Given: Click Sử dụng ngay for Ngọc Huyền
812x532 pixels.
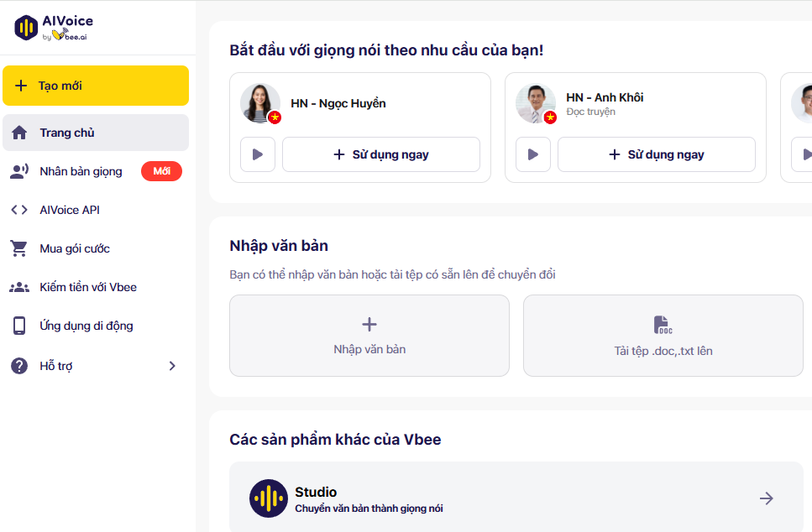Looking at the screenshot, I should click(380, 154).
